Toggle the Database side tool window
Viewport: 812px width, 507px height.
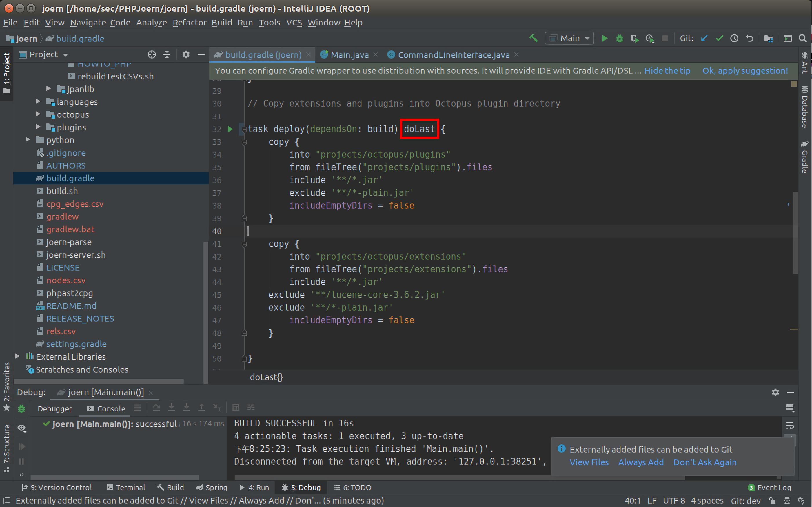click(x=805, y=107)
